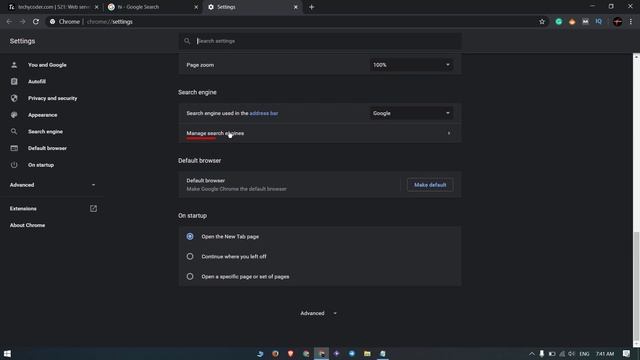640x360 pixels.
Task: Open the search engine Google dropdown
Action: coord(411,113)
